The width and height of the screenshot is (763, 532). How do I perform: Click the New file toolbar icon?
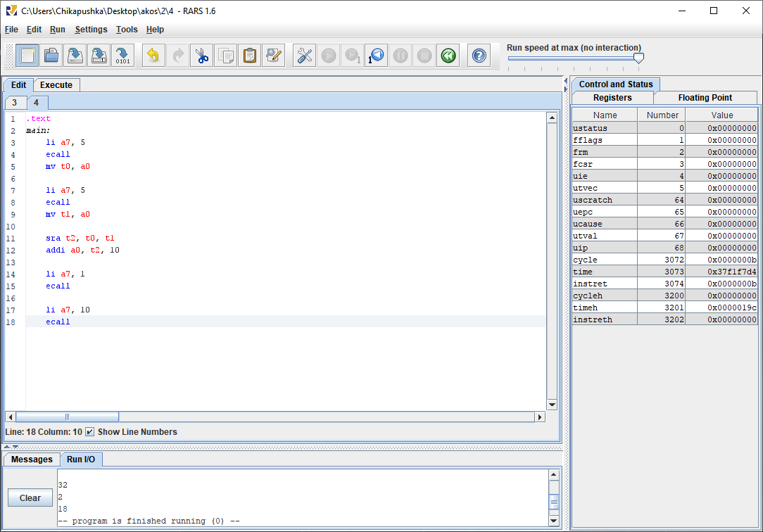coord(28,56)
